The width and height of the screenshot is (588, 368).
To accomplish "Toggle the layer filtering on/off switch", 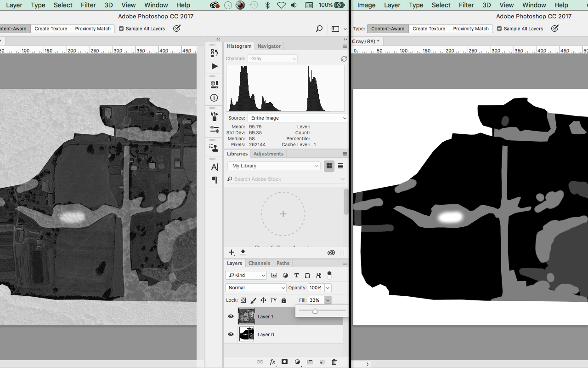I will pyautogui.click(x=329, y=275).
